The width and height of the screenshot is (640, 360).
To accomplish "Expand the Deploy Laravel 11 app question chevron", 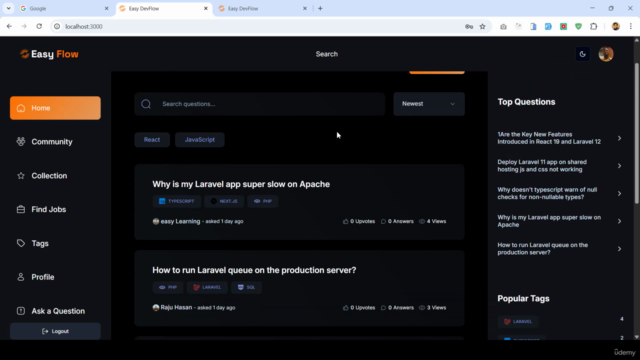I will pos(619,166).
